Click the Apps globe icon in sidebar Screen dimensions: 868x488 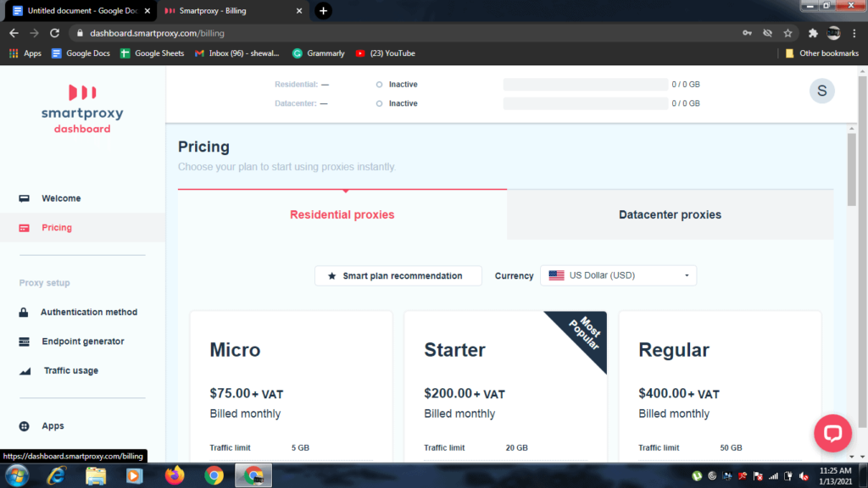coord(24,426)
